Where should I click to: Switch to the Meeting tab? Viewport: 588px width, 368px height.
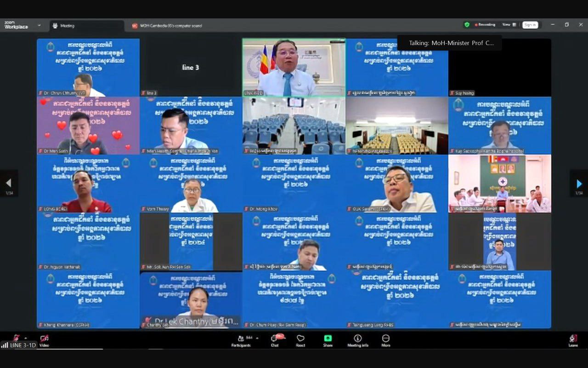point(86,26)
